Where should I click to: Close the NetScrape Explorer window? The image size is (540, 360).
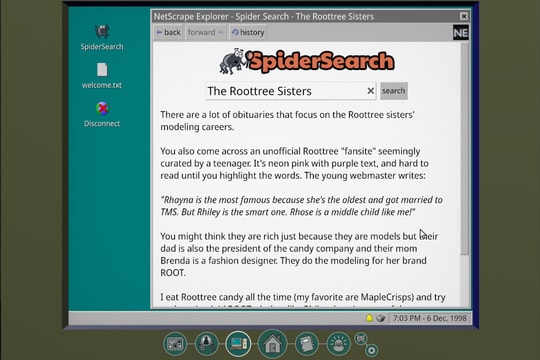[464, 16]
